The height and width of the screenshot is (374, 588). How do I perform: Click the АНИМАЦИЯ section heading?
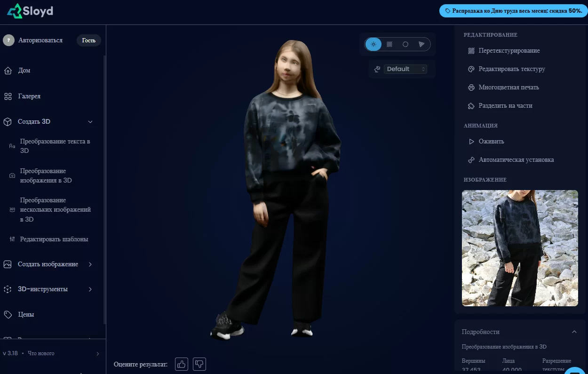tap(481, 126)
